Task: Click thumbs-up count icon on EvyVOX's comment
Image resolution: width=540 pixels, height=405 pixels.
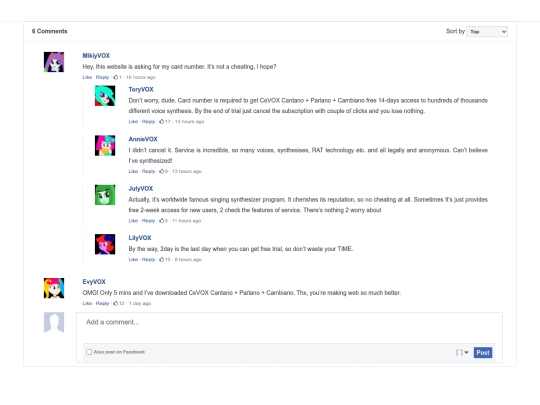Action: [x=115, y=303]
